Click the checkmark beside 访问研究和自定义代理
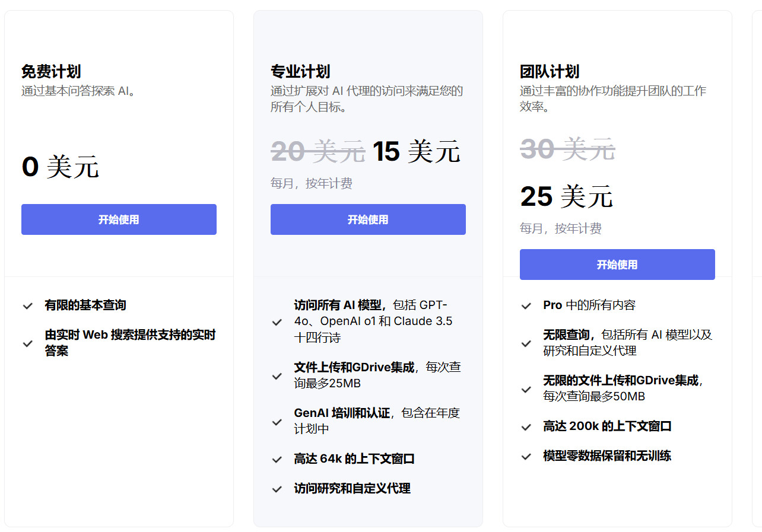 (x=277, y=489)
